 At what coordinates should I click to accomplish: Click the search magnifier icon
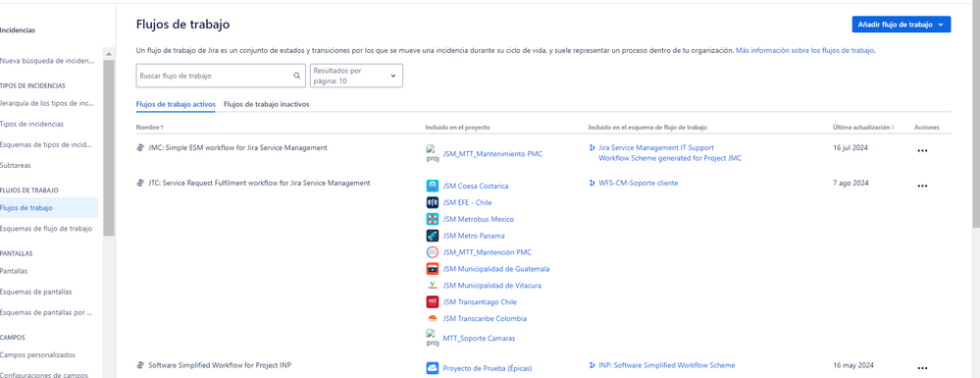297,76
